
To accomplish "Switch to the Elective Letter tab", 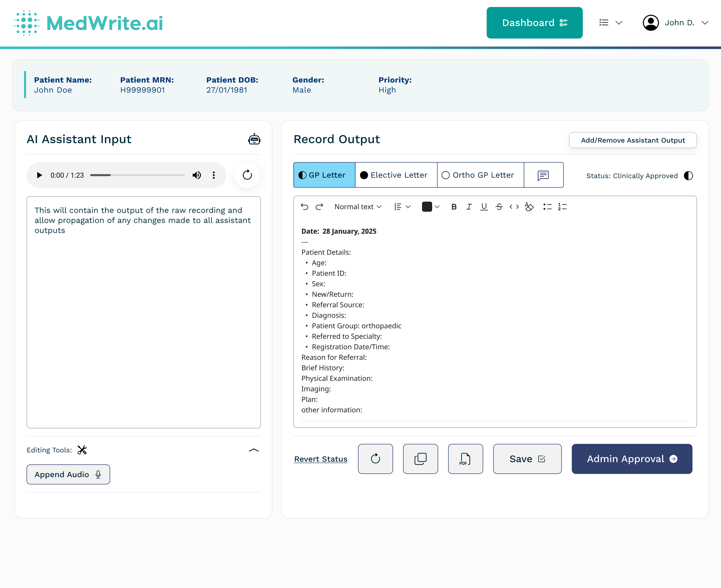I will (x=396, y=175).
